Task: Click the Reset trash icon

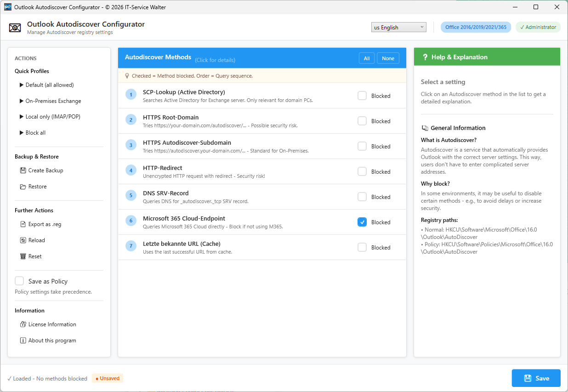Action: 23,256
